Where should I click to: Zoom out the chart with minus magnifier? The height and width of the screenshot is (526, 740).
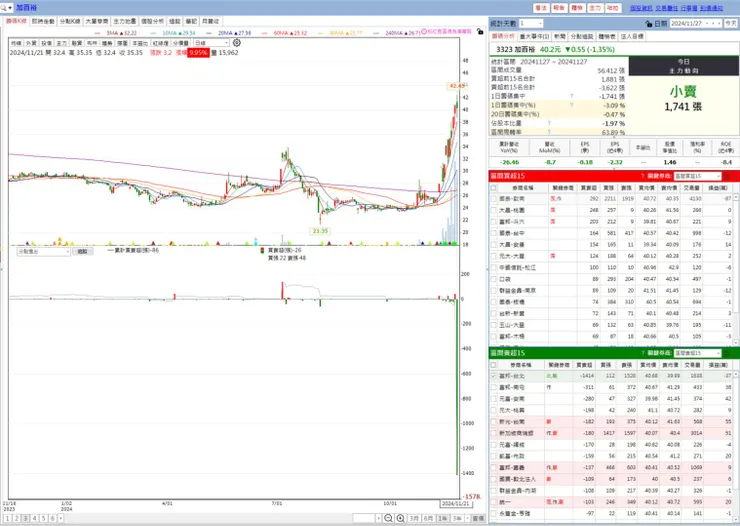[388, 518]
